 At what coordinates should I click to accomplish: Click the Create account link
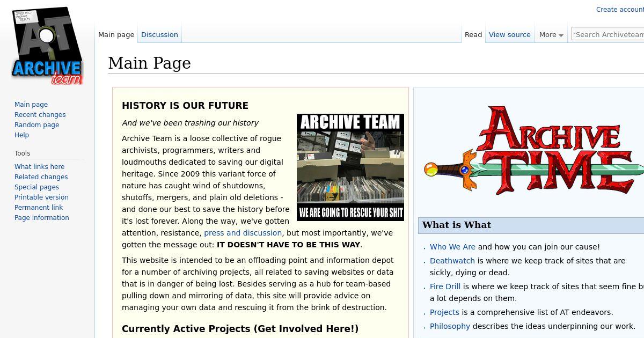(x=620, y=9)
